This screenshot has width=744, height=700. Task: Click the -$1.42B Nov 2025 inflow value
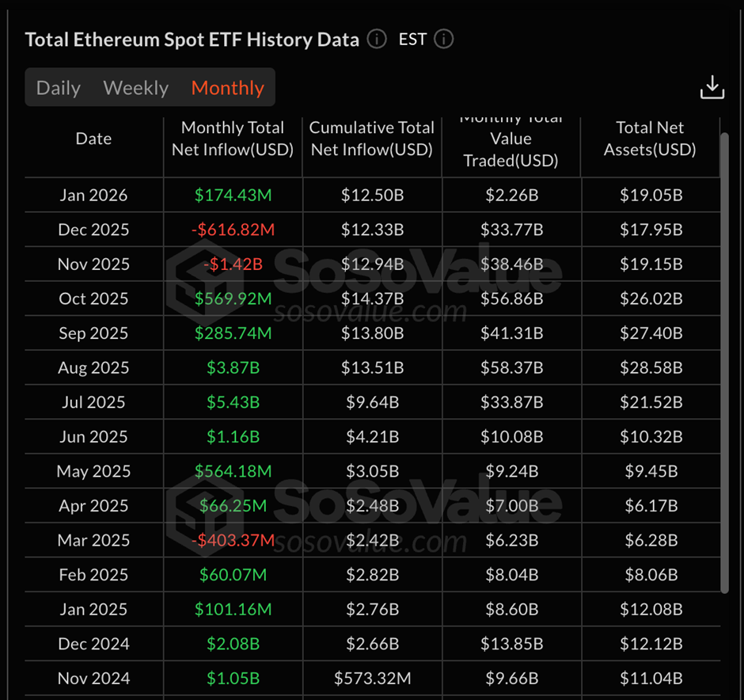233,264
